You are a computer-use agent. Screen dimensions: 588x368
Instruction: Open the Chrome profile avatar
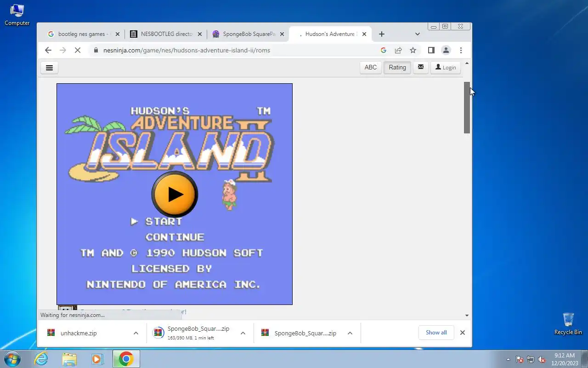(x=446, y=50)
